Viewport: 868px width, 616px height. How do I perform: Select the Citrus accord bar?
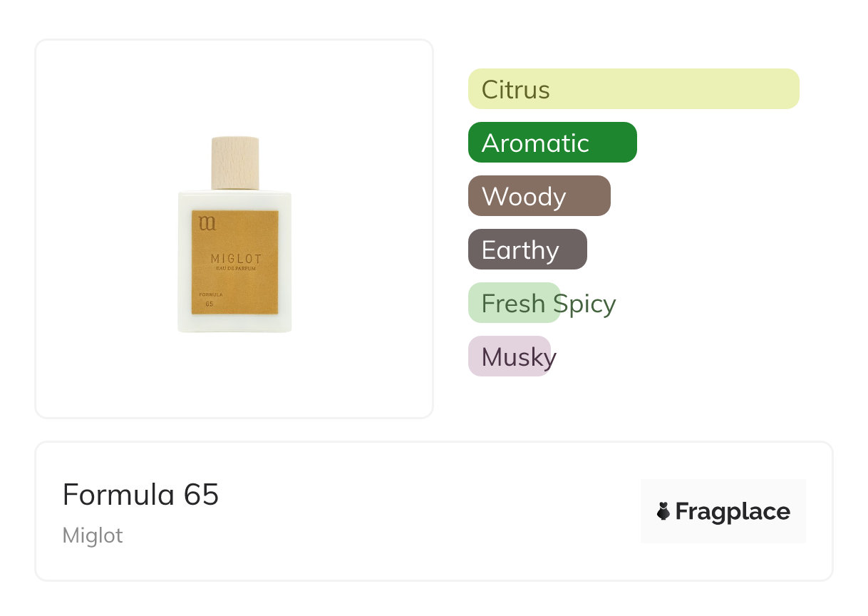click(x=633, y=89)
